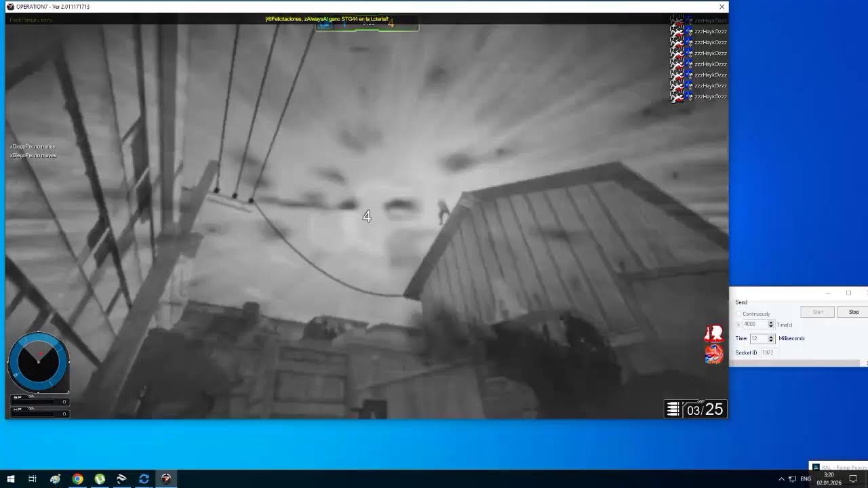The height and width of the screenshot is (488, 868).
Task: Open the blue sync arrows taskbar app
Action: (x=144, y=479)
